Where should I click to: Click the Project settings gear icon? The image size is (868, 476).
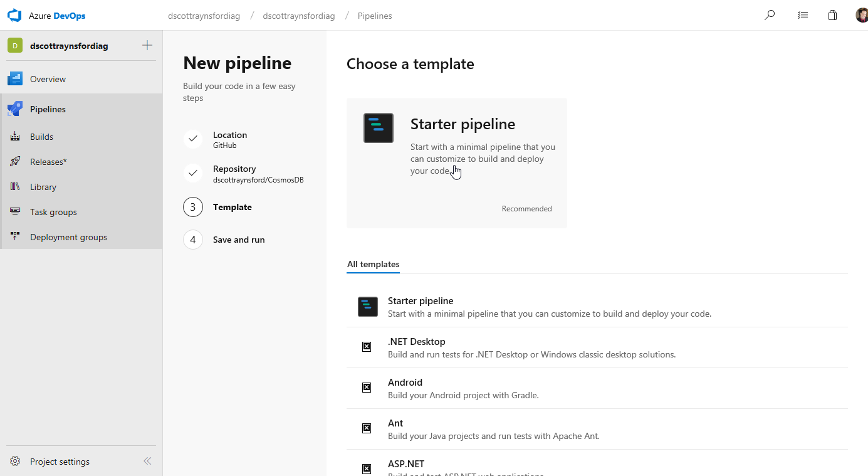tap(15, 462)
